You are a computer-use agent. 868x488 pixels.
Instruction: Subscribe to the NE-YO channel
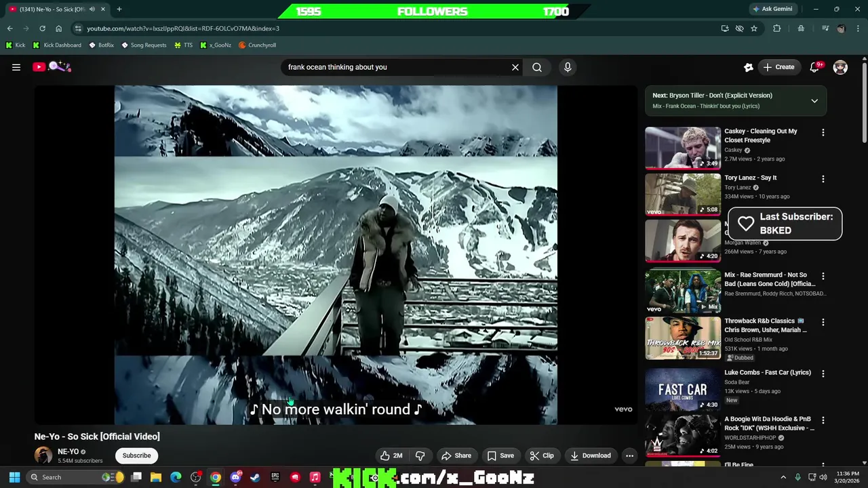coord(136,455)
